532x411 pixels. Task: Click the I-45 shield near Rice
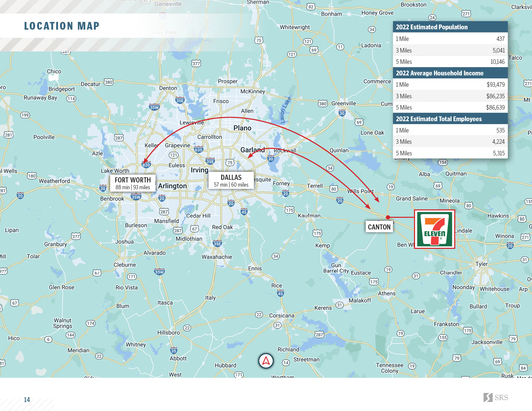[281, 293]
